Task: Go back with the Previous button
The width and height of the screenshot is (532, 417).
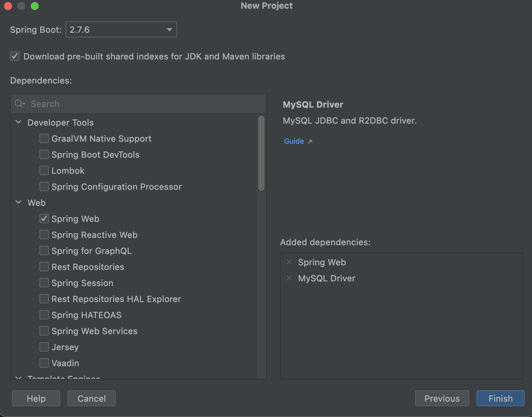Action: pyautogui.click(x=442, y=398)
